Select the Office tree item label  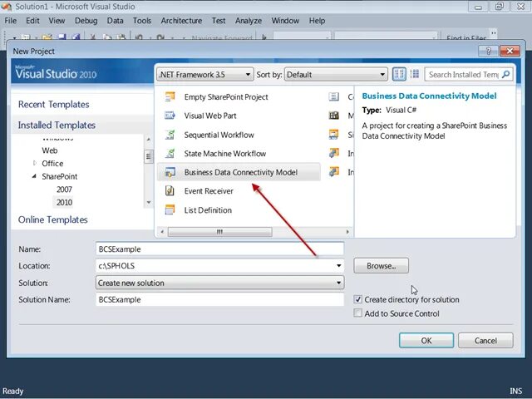52,163
